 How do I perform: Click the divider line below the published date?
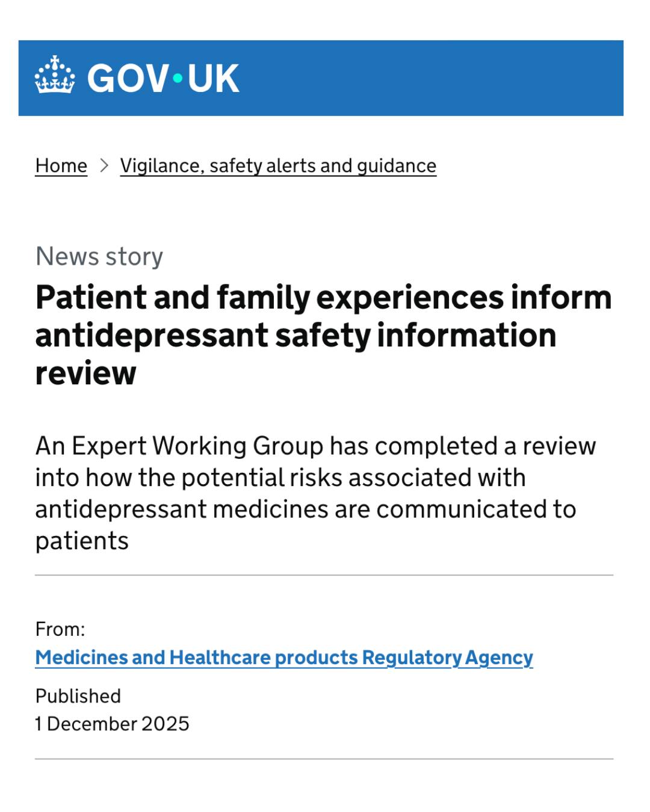(x=324, y=759)
